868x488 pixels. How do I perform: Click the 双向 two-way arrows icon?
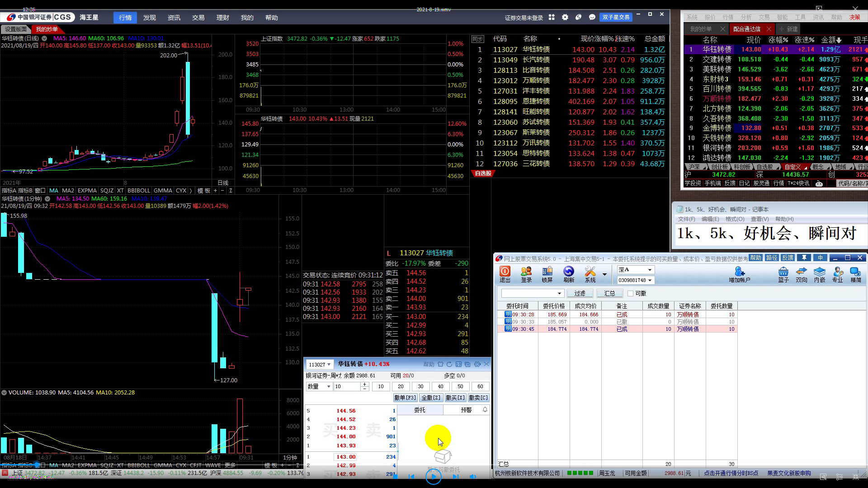[802, 274]
